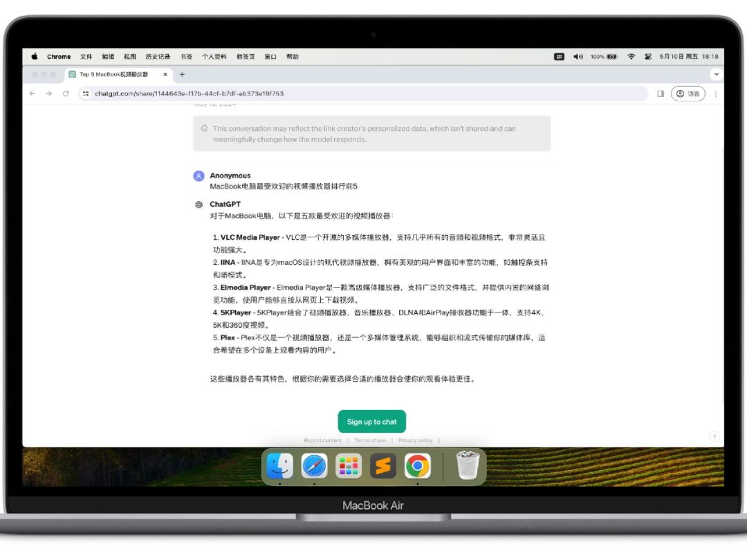Open Sublime Text from the Dock

pyautogui.click(x=383, y=466)
